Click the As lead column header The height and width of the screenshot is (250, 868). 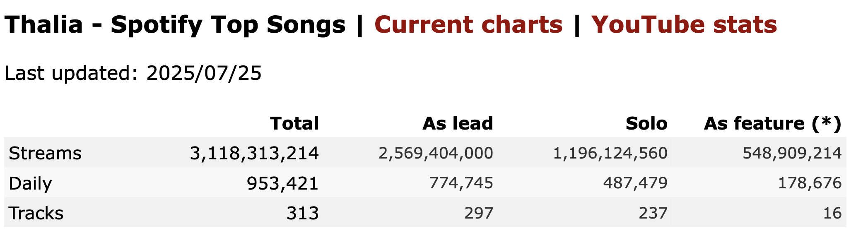458,123
